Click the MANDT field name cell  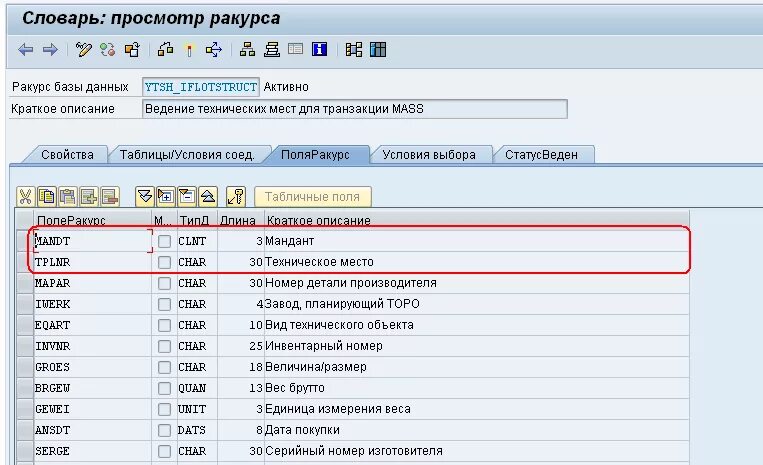click(x=92, y=241)
